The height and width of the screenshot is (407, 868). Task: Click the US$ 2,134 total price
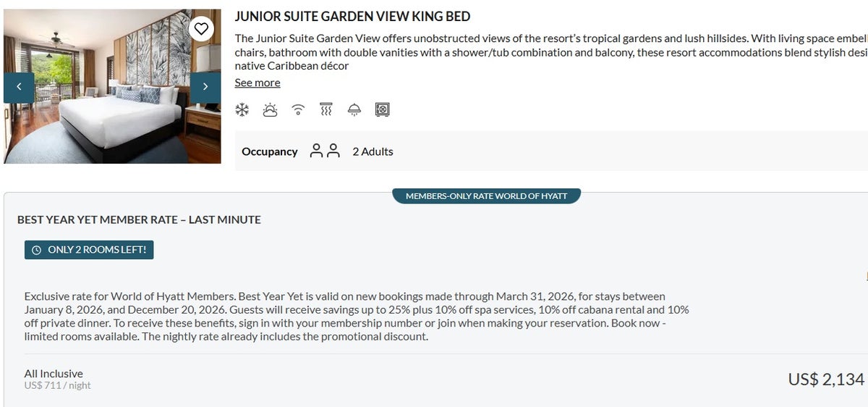click(x=825, y=379)
